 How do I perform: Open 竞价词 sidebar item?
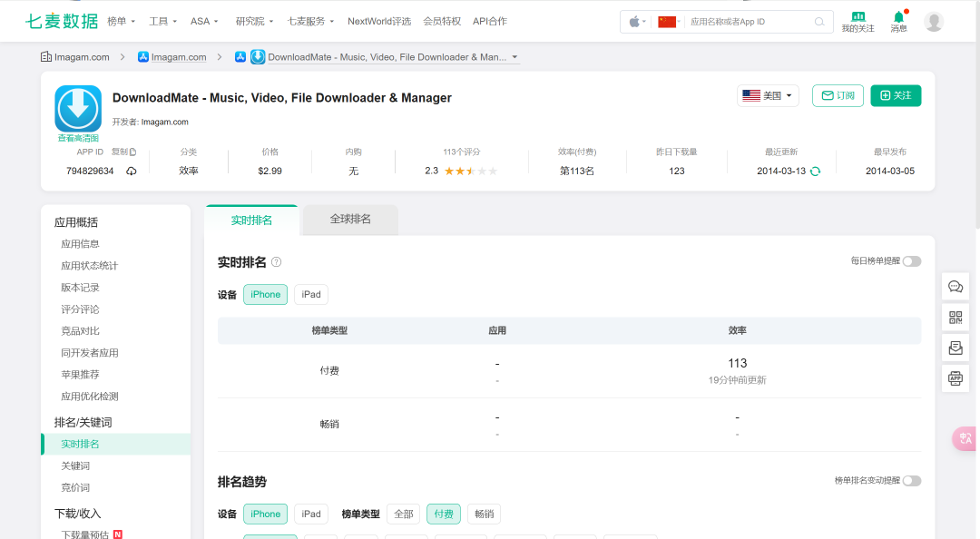(75, 487)
